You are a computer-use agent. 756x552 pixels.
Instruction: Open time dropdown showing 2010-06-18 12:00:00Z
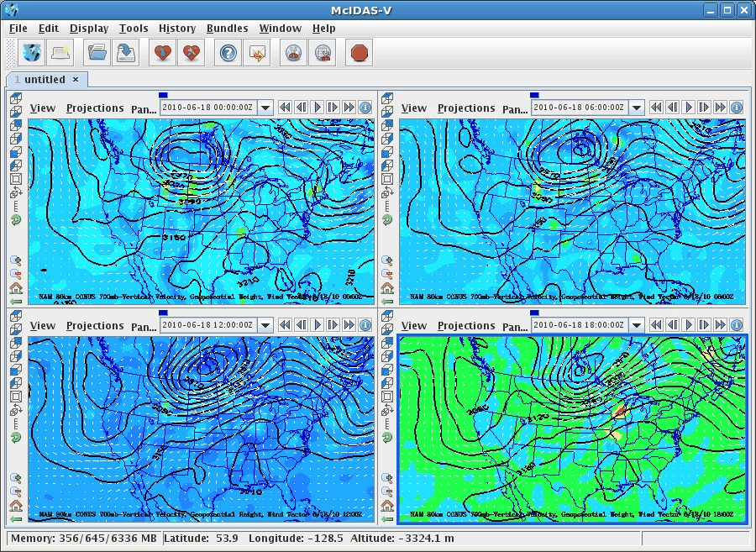point(265,325)
